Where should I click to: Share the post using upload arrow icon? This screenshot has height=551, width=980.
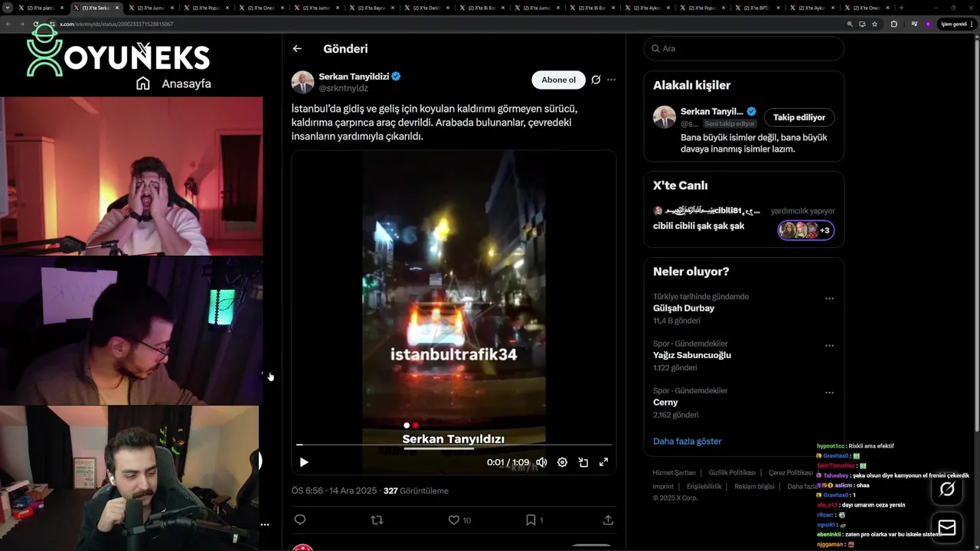point(608,520)
